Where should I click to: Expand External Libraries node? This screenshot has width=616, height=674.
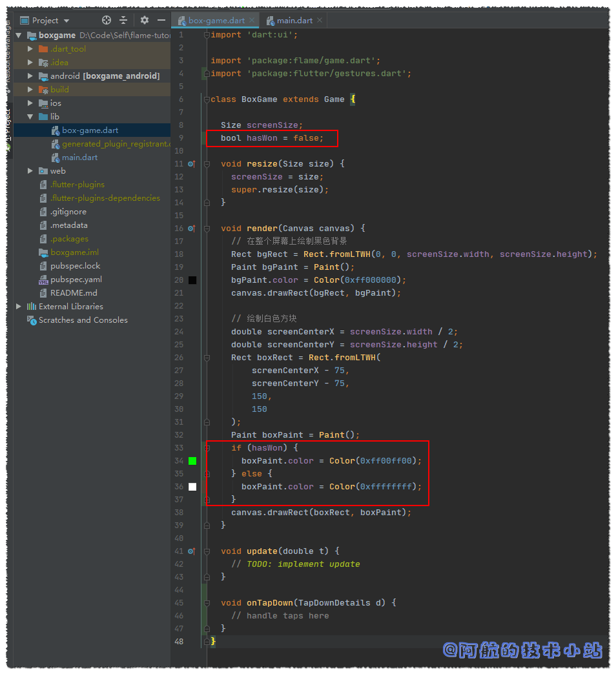[x=19, y=307]
